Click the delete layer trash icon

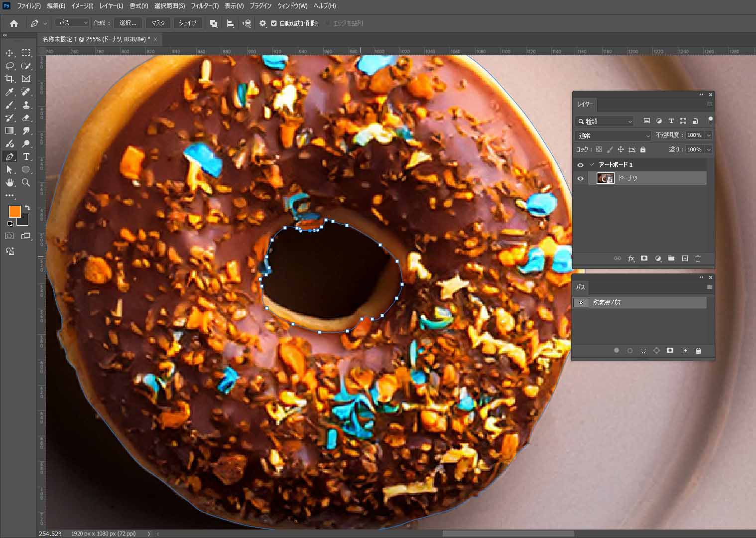(x=698, y=259)
